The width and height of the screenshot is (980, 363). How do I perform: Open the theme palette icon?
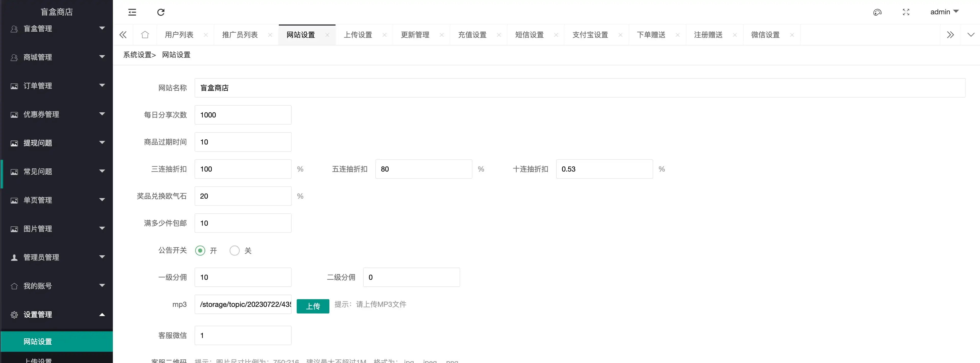(877, 12)
